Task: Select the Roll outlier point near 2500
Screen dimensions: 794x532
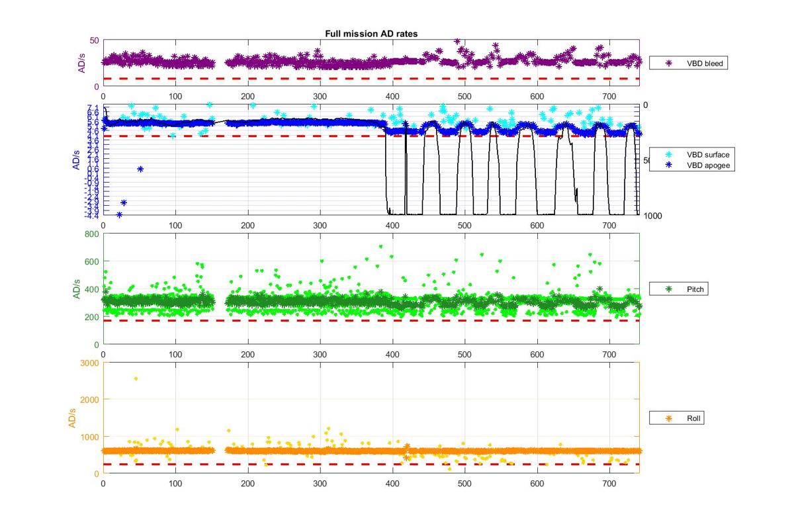Action: [136, 378]
